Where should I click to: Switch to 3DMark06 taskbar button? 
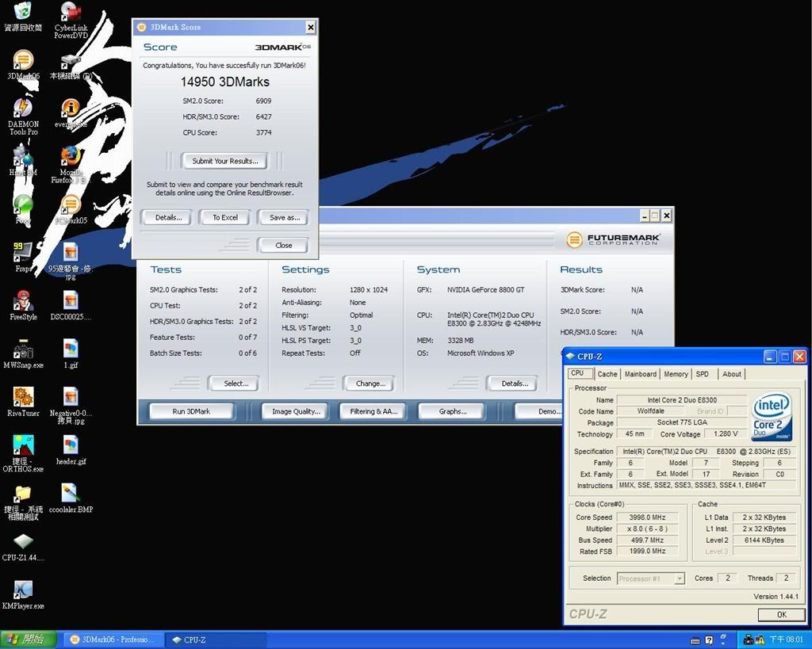(x=114, y=639)
